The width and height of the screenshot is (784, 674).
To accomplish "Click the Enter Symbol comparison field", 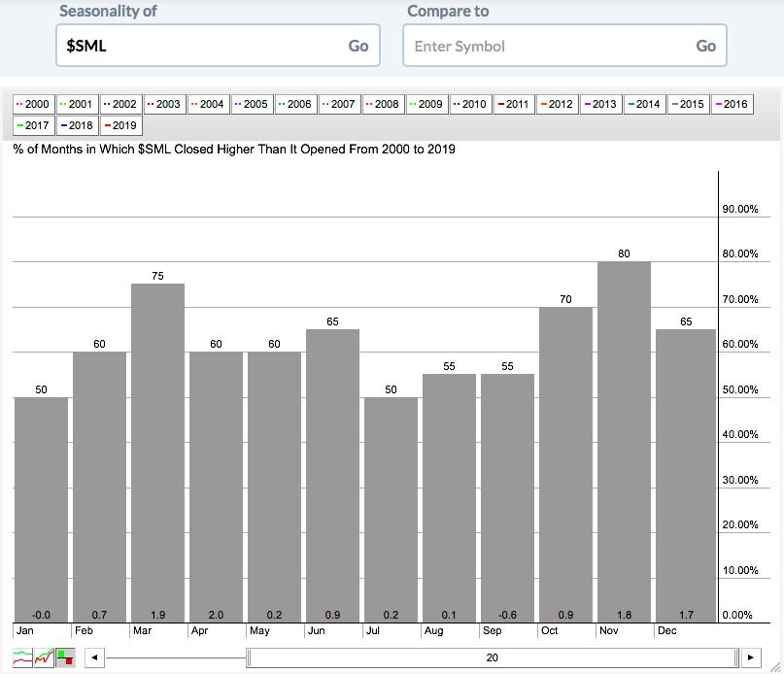I will 546,46.
